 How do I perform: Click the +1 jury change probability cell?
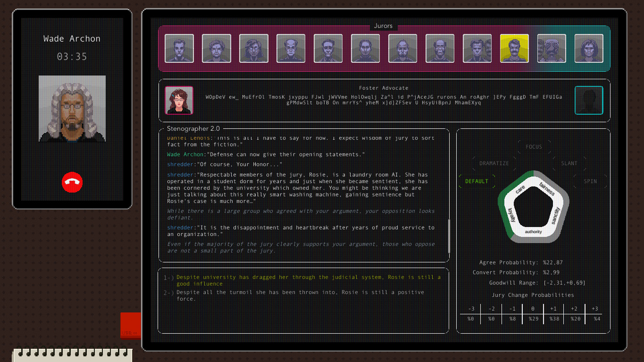pyautogui.click(x=553, y=313)
